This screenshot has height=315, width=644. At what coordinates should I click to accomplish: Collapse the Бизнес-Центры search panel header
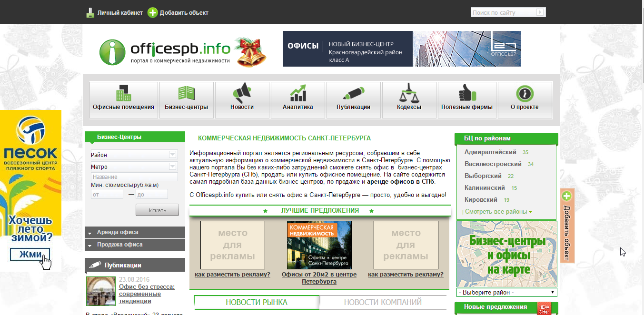point(135,137)
